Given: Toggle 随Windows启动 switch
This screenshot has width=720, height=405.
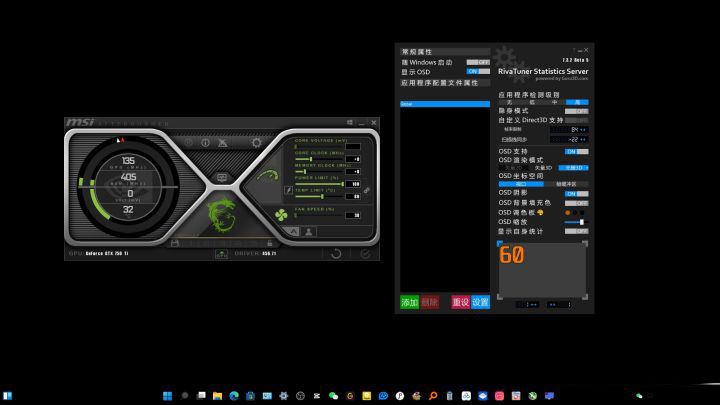Looking at the screenshot, I should (x=478, y=62).
